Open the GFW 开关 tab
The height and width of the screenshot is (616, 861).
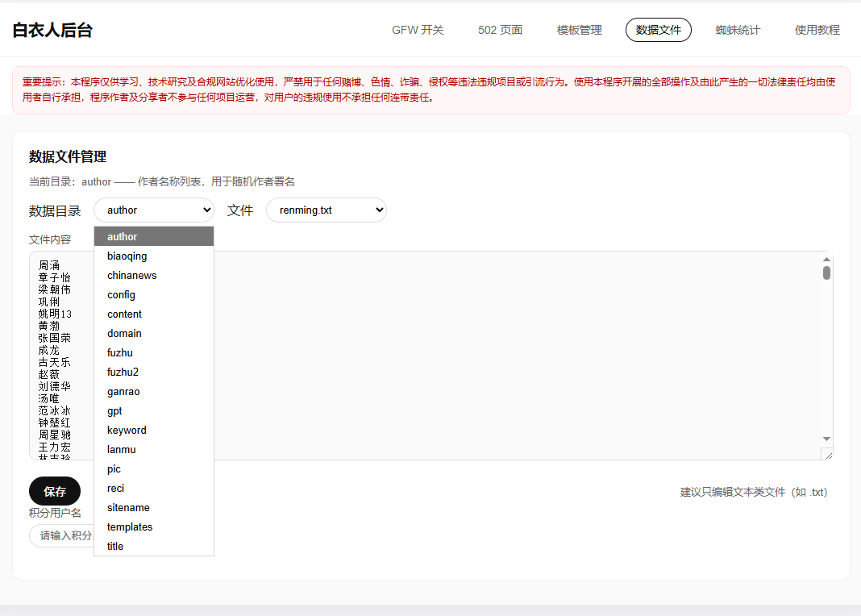(418, 30)
